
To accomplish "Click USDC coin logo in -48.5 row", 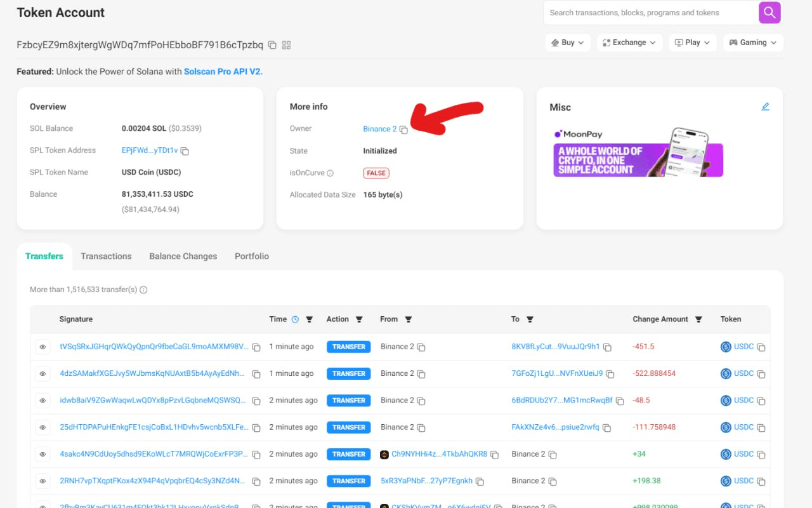I will (726, 401).
